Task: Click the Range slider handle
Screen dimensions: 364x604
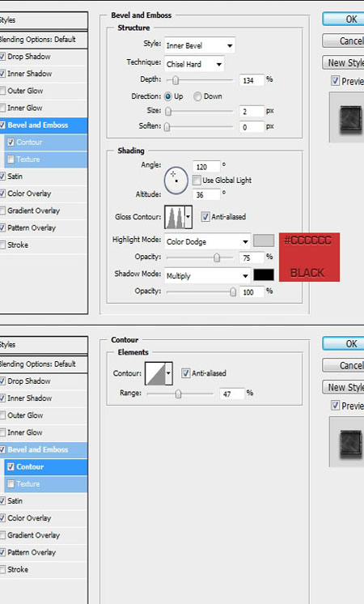Action: click(x=178, y=394)
